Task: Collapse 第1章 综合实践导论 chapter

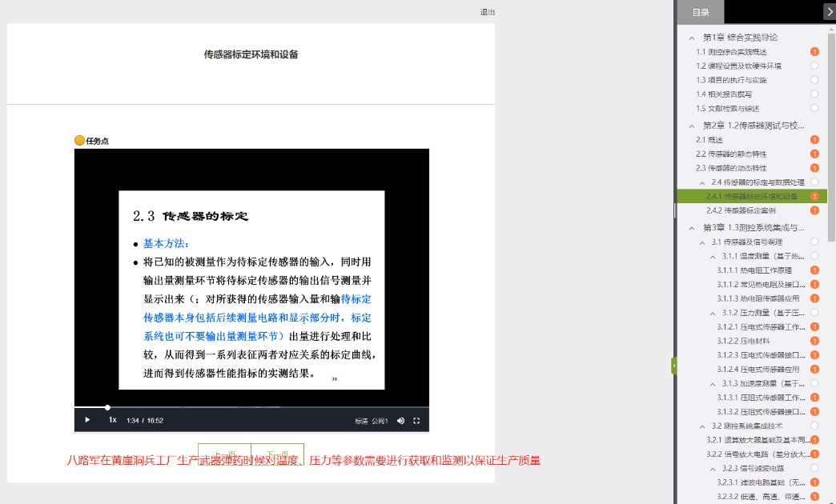Action: 692,38
